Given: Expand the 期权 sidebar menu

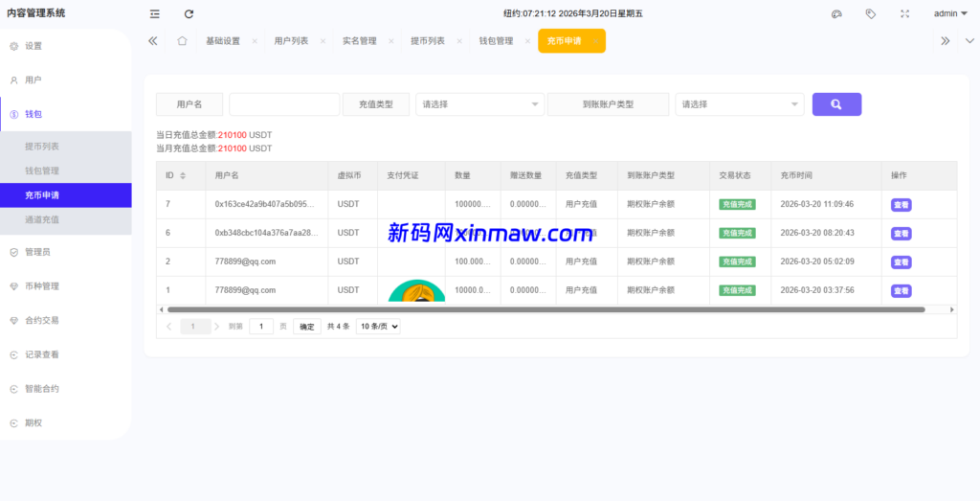Looking at the screenshot, I should click(66, 422).
